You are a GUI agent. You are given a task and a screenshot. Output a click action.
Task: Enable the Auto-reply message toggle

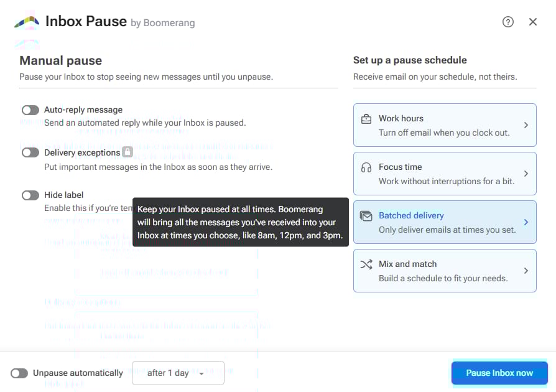pos(30,110)
